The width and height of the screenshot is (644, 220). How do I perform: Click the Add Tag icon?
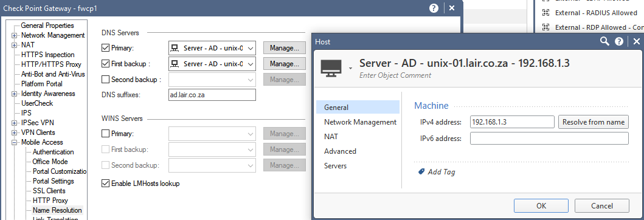tap(421, 172)
